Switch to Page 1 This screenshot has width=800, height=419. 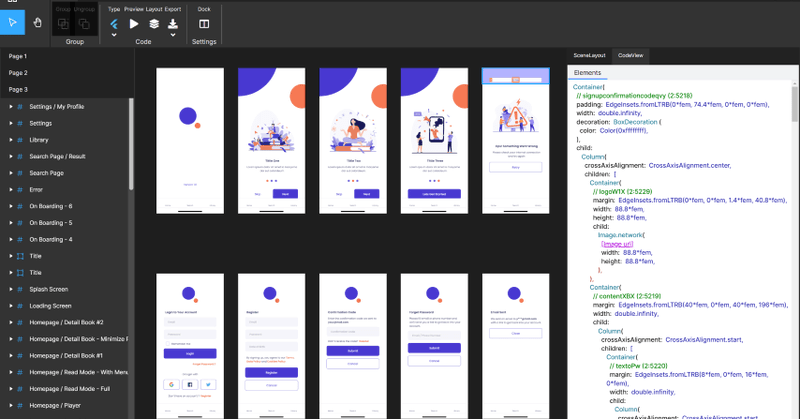pyautogui.click(x=18, y=56)
